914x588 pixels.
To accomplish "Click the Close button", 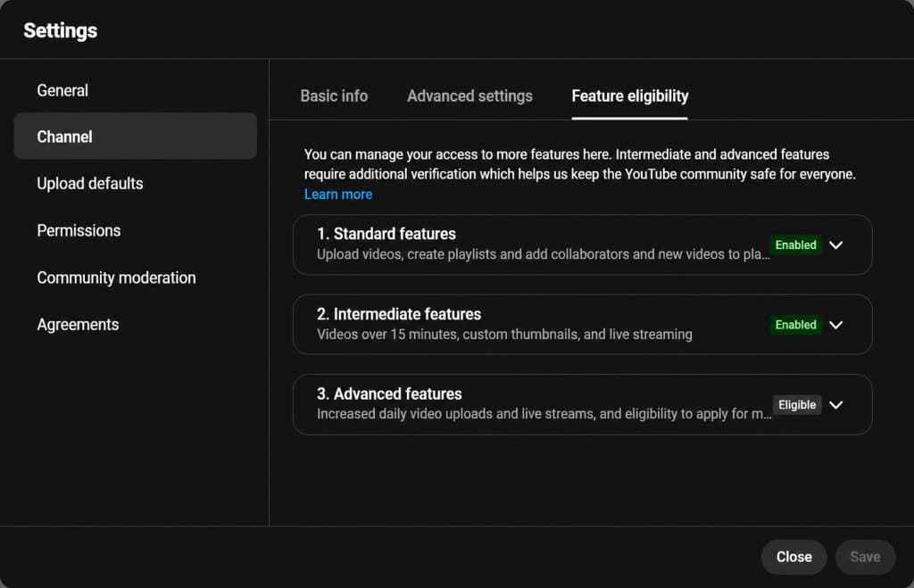I will [794, 557].
